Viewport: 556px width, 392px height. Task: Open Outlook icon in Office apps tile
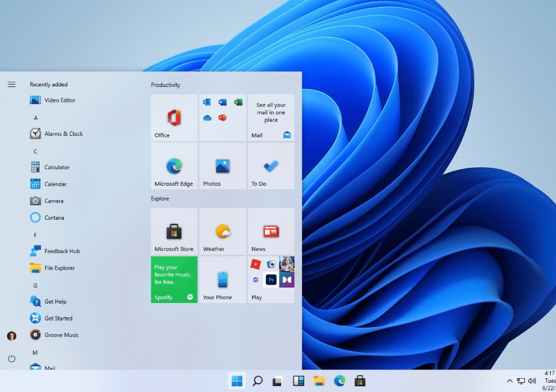click(x=207, y=102)
